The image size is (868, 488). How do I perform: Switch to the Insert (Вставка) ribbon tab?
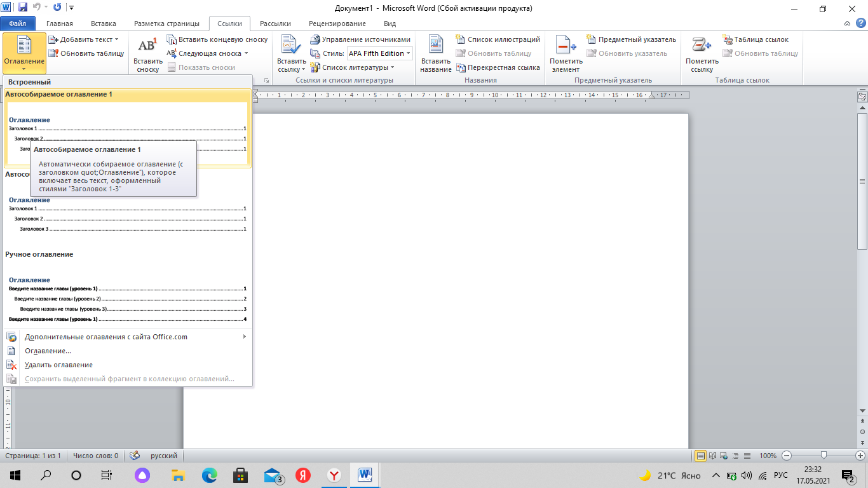(x=103, y=24)
